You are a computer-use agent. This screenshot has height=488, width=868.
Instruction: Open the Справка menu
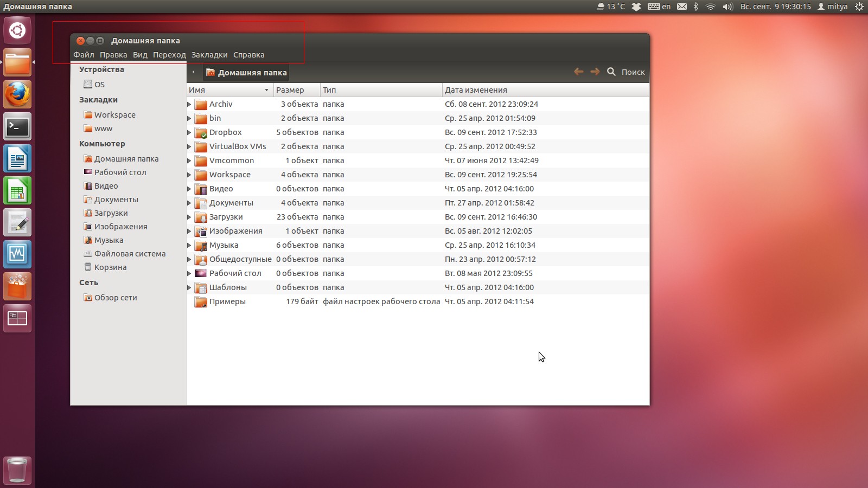click(x=249, y=55)
